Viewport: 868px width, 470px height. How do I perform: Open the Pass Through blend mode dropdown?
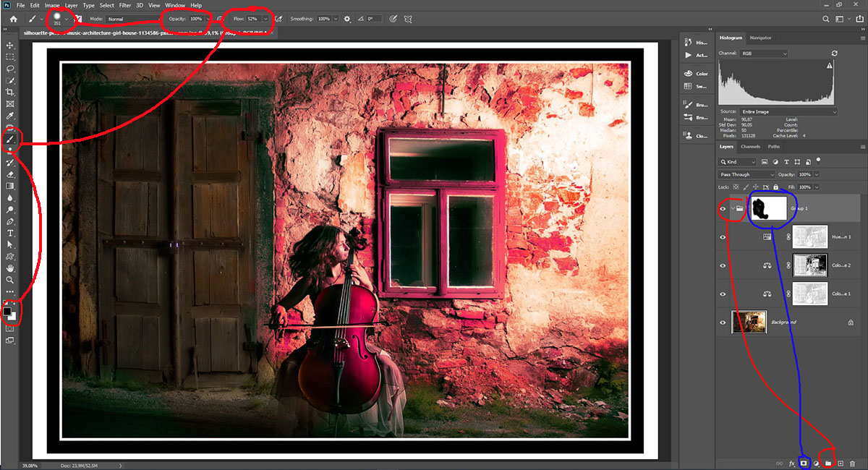(x=746, y=174)
